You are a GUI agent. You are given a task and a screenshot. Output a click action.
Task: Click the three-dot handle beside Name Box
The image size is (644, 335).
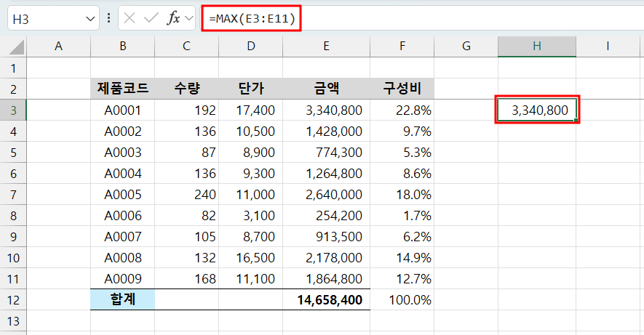109,18
